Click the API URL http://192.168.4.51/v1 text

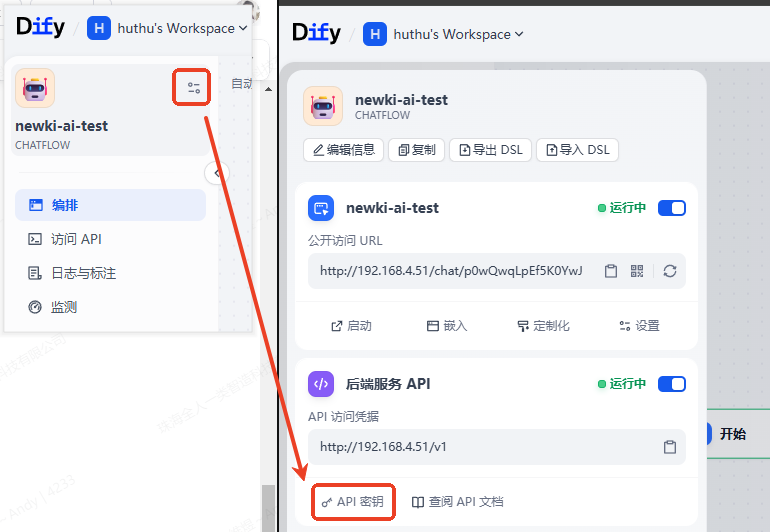pos(383,447)
